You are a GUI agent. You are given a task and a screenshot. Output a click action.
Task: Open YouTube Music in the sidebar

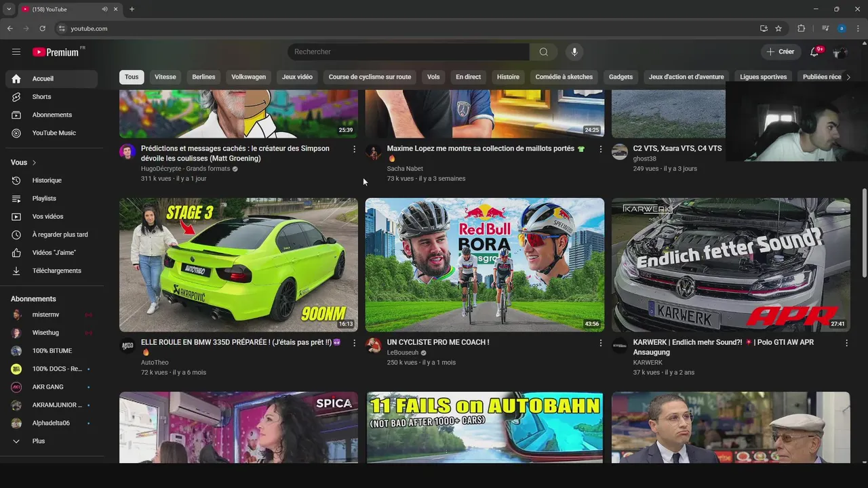[52, 134]
